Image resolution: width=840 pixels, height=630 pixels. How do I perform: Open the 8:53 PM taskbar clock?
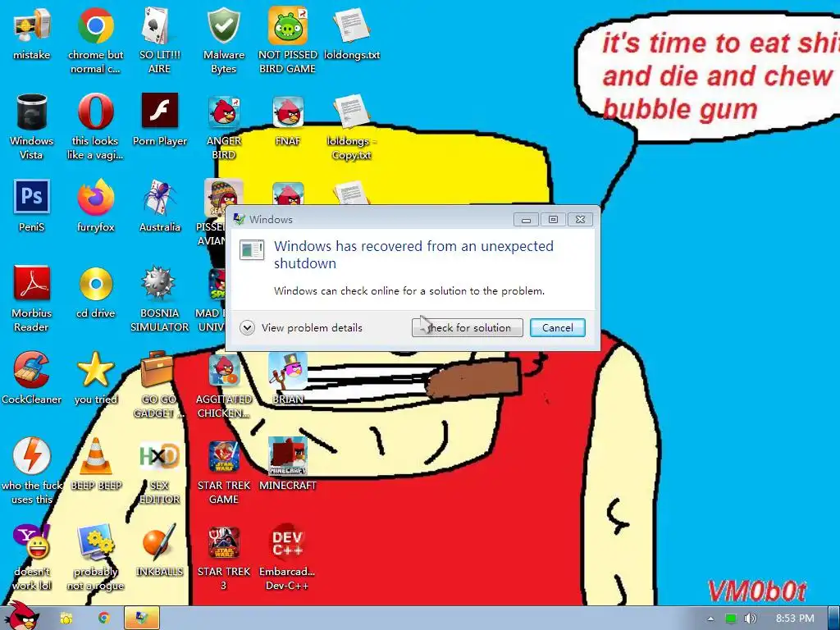[795, 619]
